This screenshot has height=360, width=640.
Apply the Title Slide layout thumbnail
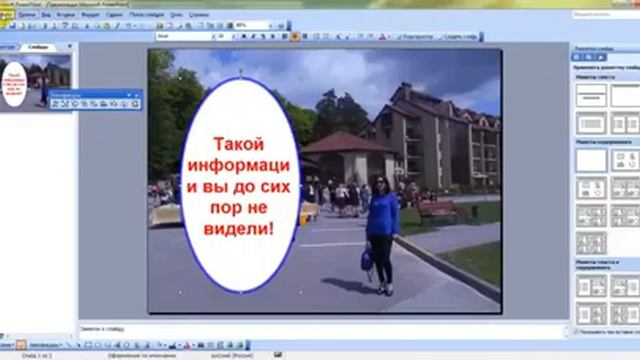pos(591,96)
